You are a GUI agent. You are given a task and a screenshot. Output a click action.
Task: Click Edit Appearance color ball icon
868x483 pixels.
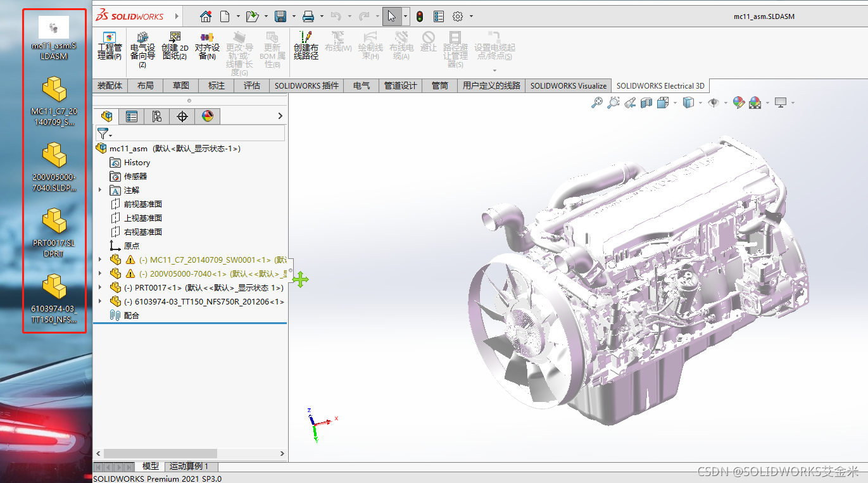[x=738, y=103]
